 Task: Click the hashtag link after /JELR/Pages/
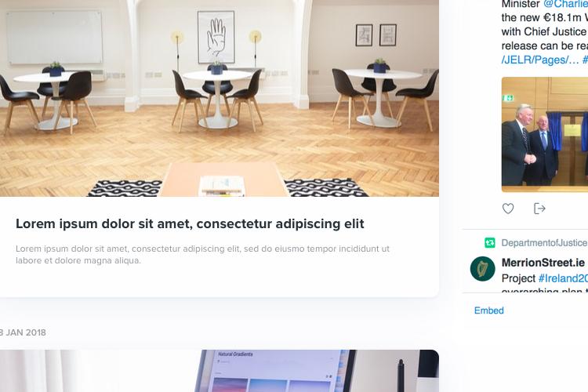(x=585, y=60)
